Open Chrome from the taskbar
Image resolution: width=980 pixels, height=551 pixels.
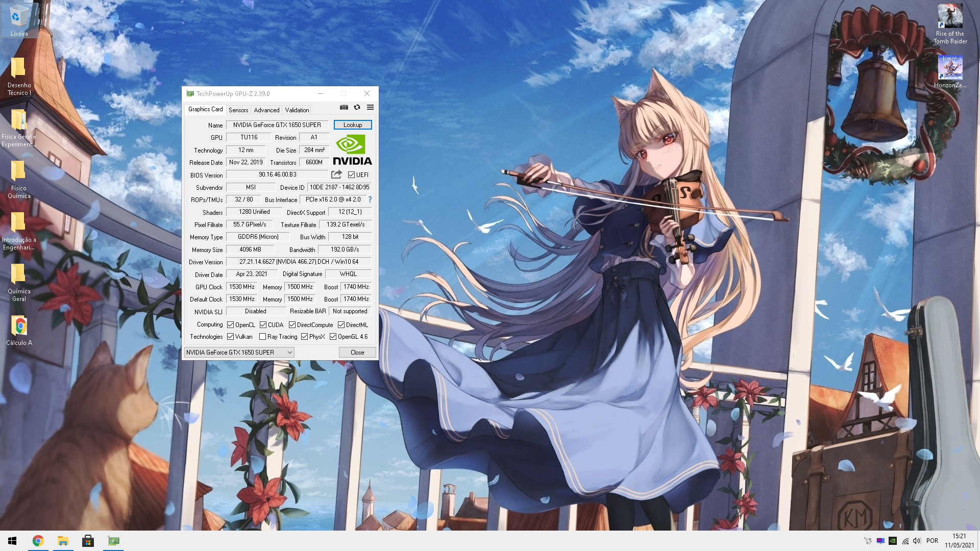pos(38,541)
